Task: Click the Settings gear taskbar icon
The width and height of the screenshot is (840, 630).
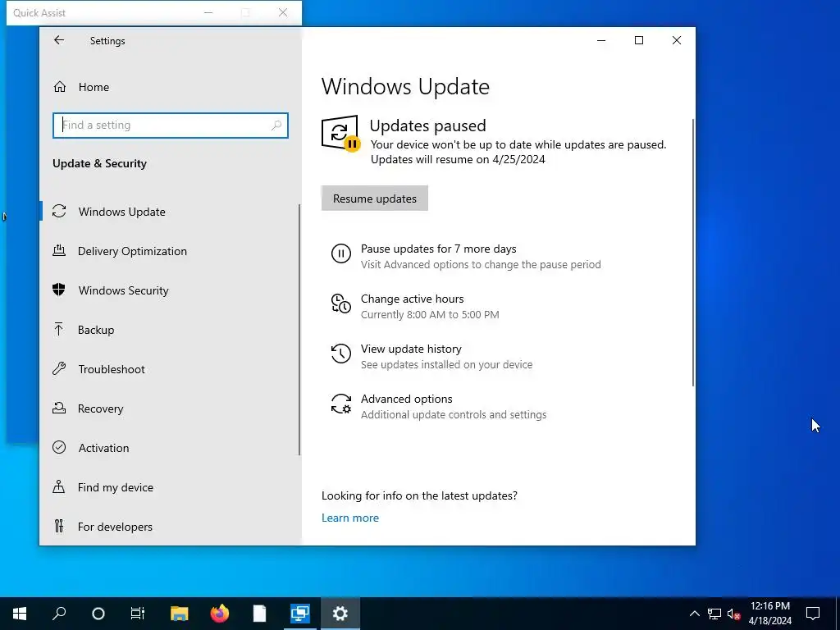Action: click(x=340, y=614)
